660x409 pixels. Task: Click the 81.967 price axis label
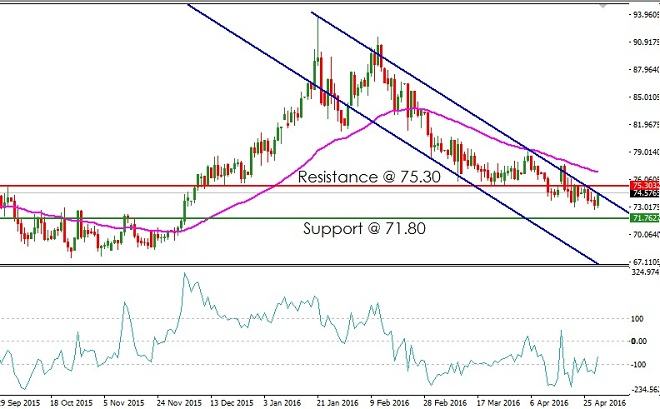(x=646, y=125)
